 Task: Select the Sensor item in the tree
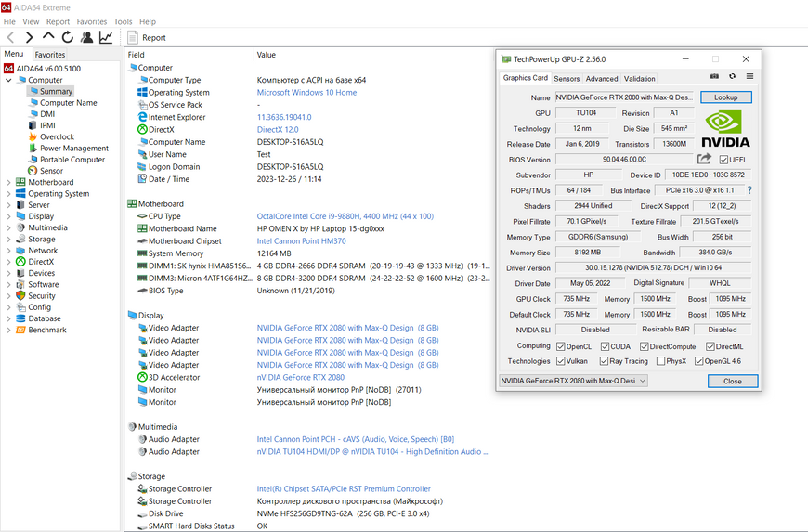[46, 171]
